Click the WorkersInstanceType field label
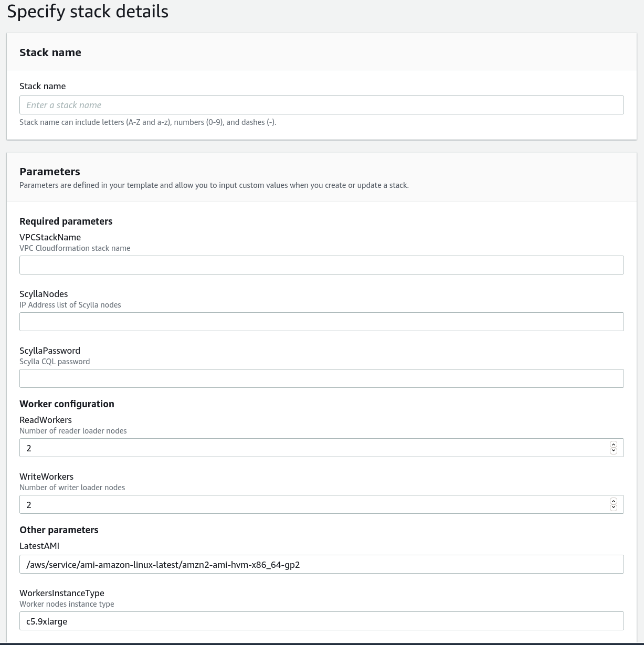Image resolution: width=644 pixels, height=645 pixels. point(62,593)
